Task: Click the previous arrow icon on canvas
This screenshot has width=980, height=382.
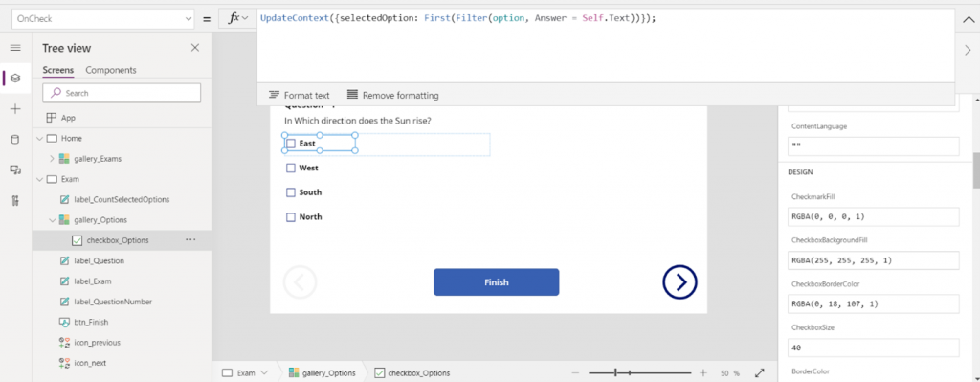Action: pos(300,282)
